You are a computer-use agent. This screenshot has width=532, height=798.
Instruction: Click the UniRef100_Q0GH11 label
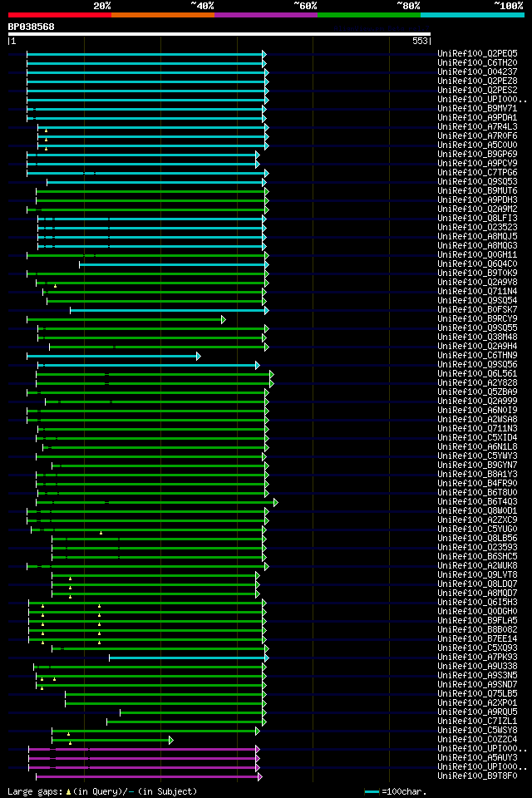point(477,255)
